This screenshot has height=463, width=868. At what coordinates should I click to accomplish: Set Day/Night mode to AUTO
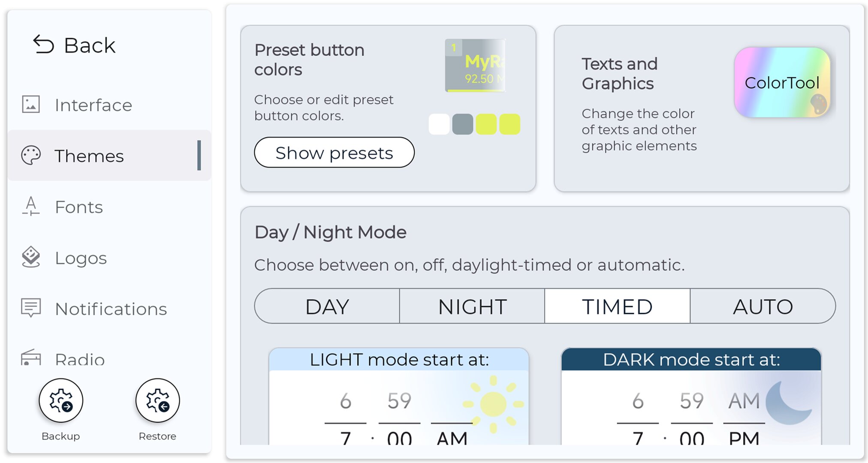click(763, 306)
